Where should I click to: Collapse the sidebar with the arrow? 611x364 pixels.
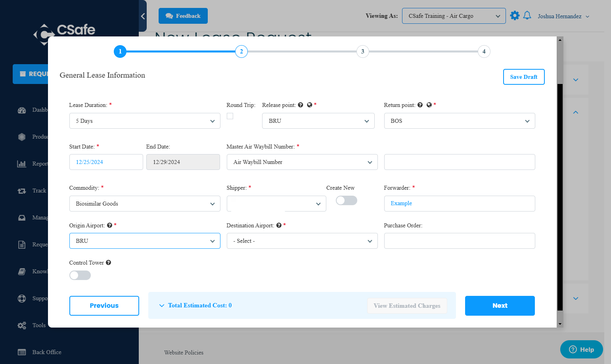tap(143, 16)
